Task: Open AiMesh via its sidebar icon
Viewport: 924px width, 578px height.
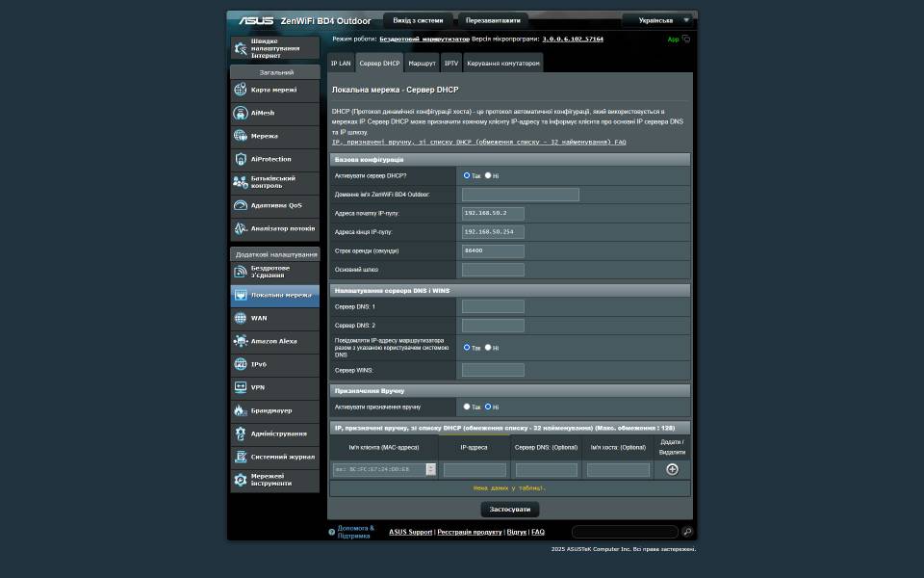Action: 241,113
